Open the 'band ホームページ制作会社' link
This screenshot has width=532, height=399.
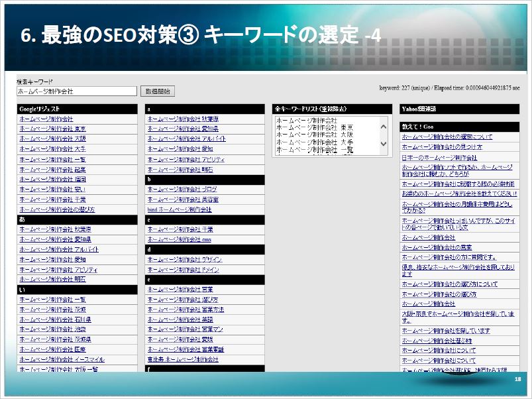179,209
